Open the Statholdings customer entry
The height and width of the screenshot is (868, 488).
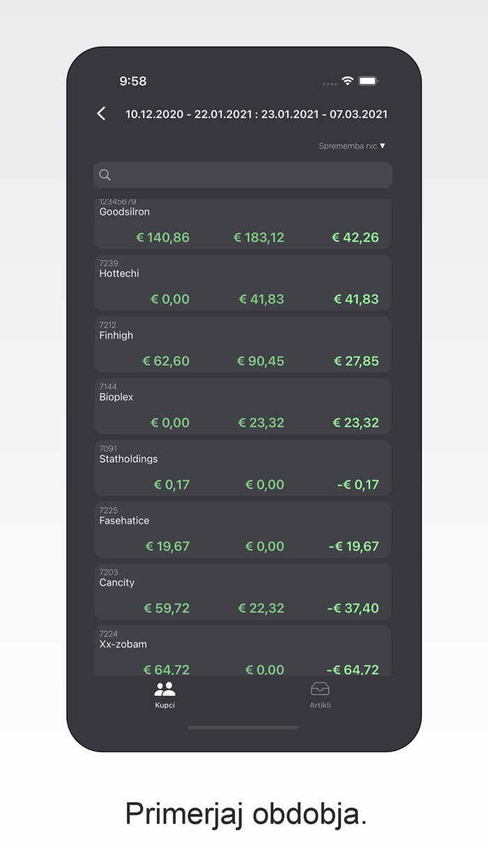point(243,467)
